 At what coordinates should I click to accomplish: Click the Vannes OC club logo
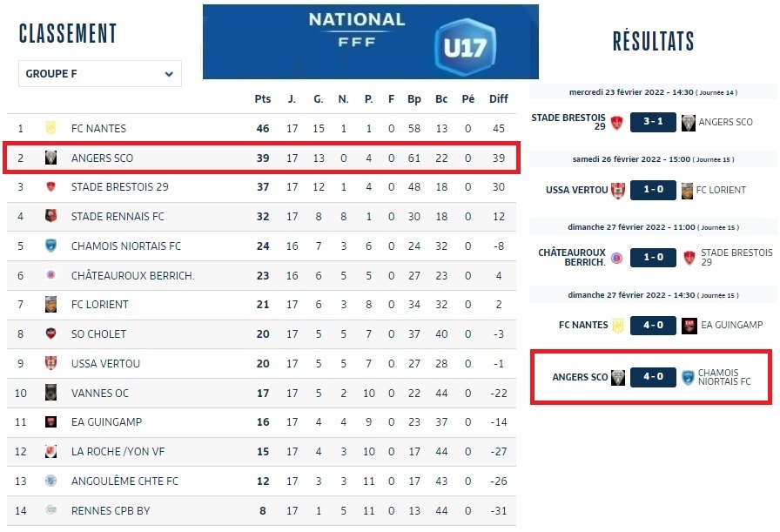pyautogui.click(x=50, y=393)
